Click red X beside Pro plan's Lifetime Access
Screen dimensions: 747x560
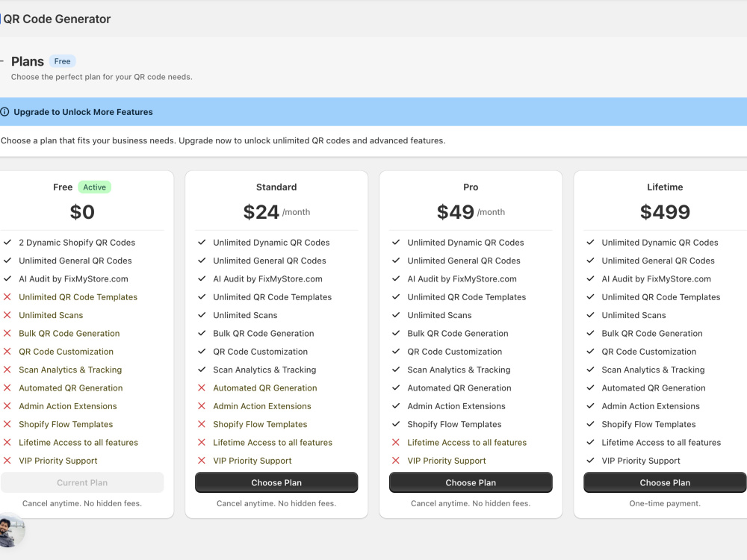[x=396, y=442]
